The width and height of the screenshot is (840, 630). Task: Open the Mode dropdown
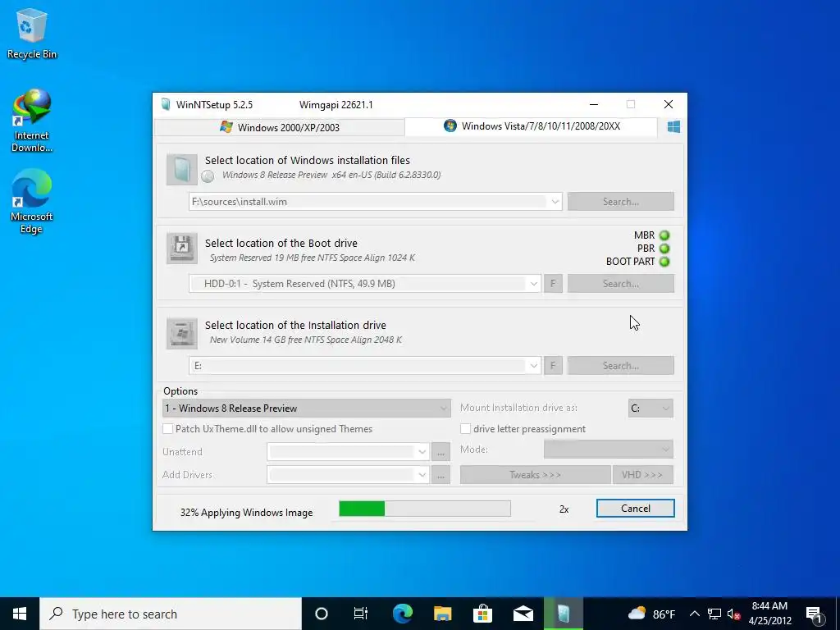(x=609, y=450)
